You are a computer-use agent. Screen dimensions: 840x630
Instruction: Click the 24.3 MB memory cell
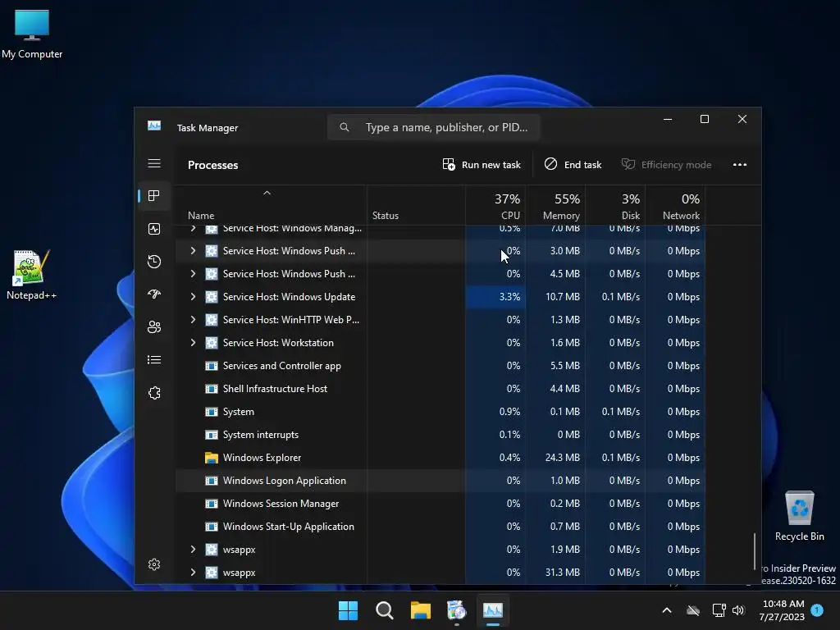tap(555, 458)
